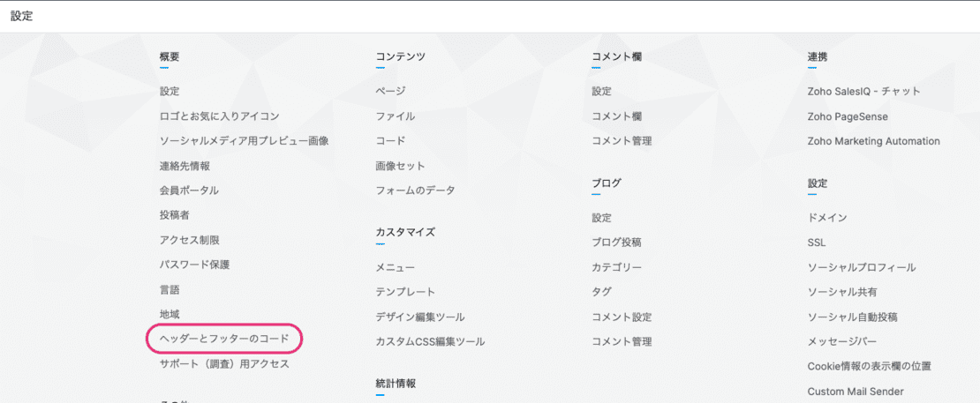Open カテゴリー under ブログ
The width and height of the screenshot is (980, 403).
click(616, 267)
